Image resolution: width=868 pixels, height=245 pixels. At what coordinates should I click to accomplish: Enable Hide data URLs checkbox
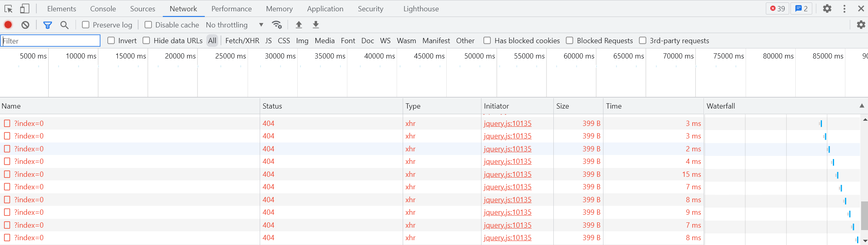coord(147,40)
